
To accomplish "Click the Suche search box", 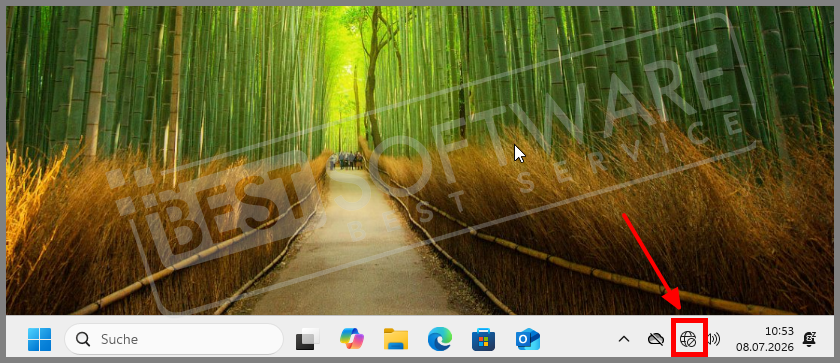I will pyautogui.click(x=174, y=339).
